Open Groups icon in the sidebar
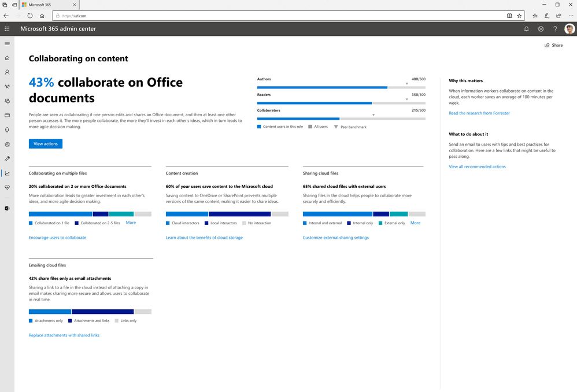This screenshot has width=577, height=392. [7, 87]
